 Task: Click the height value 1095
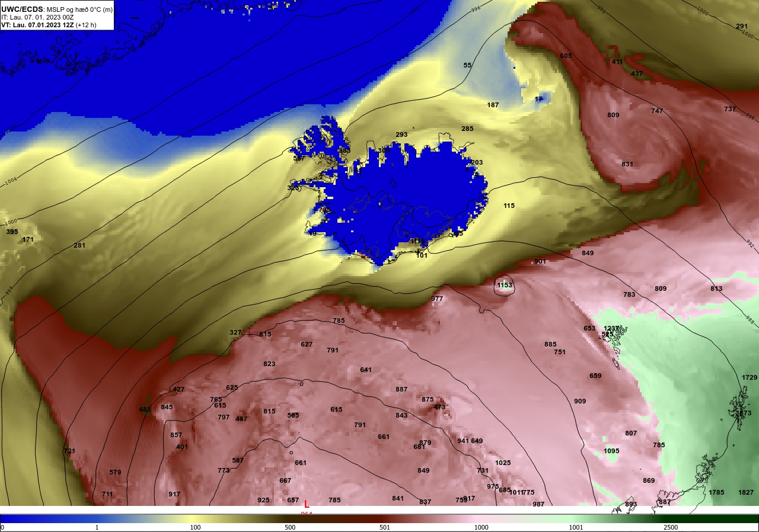click(x=611, y=451)
